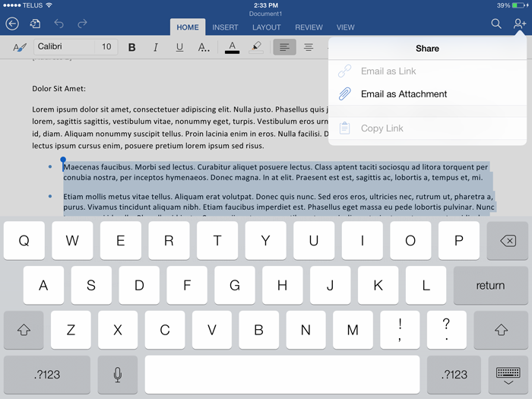Tap the 'Maecenas faucibus' bullet paragraph
The height and width of the screenshot is (399, 532).
275,172
